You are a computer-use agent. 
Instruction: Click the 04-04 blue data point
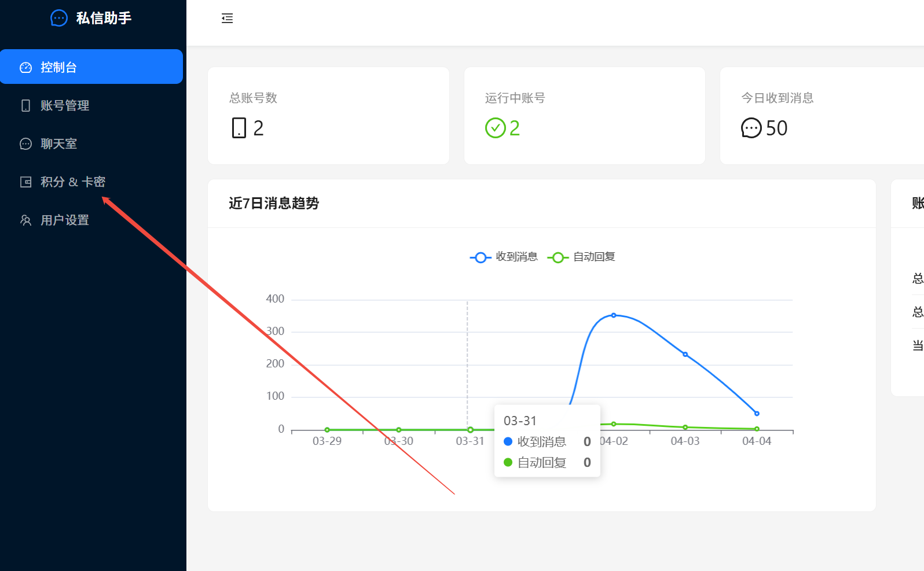click(x=757, y=414)
